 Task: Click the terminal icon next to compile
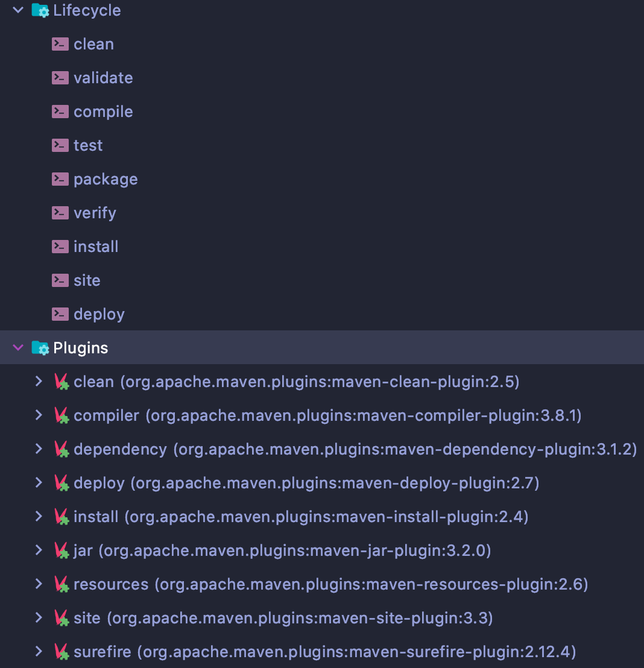tap(60, 112)
